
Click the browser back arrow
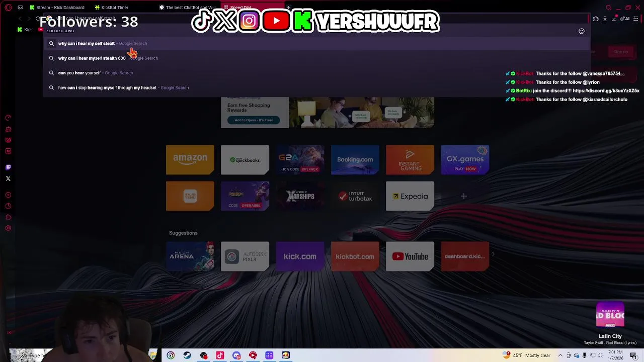(20, 19)
